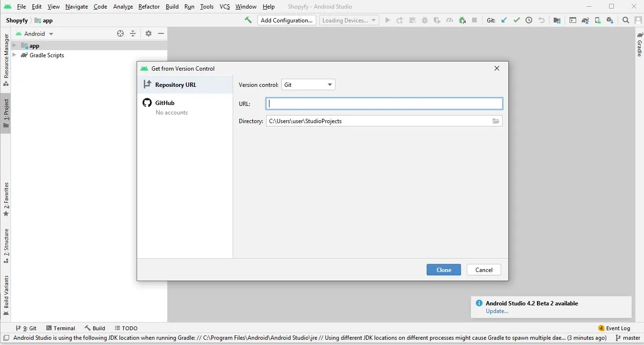
Task: Open the Refactor menu
Action: (149, 7)
